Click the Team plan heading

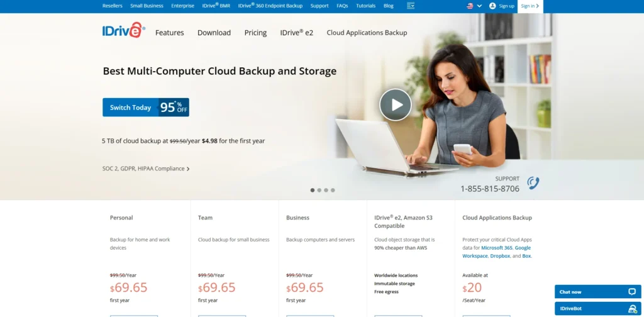coord(206,218)
